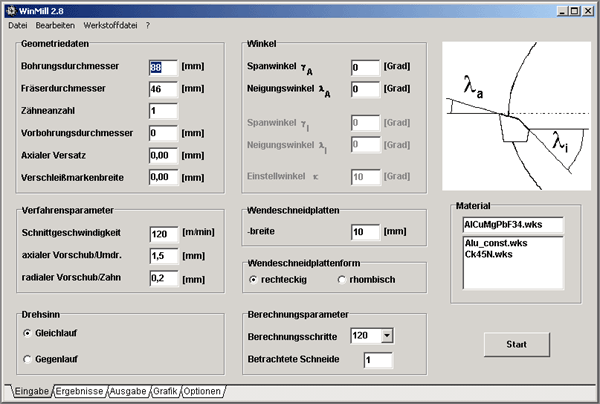Viewport: 600px width, 404px height.
Task: Click the Zähneanzahl input field
Action: [x=163, y=111]
